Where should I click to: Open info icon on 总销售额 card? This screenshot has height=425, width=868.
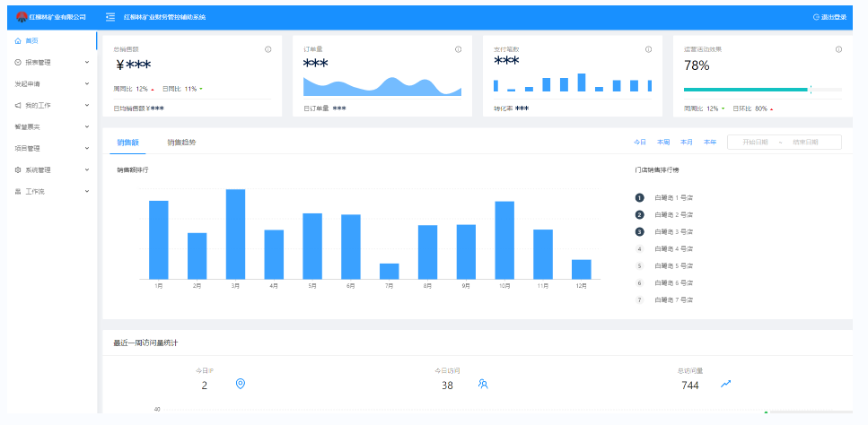(x=267, y=49)
